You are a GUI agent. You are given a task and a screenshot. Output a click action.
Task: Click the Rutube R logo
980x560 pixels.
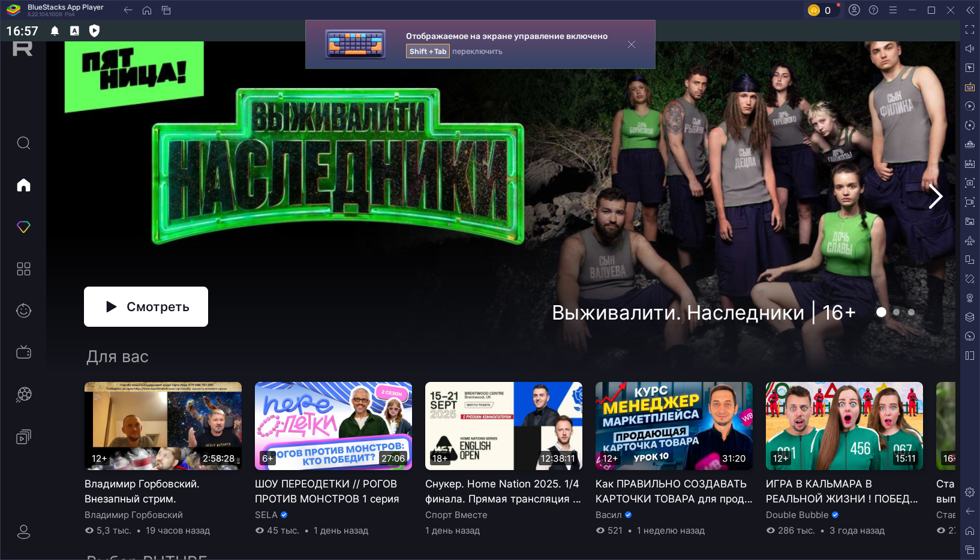click(x=23, y=49)
